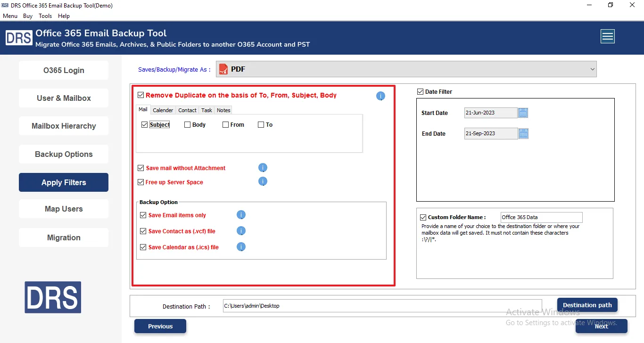Select the Apply Filters step

(64, 182)
